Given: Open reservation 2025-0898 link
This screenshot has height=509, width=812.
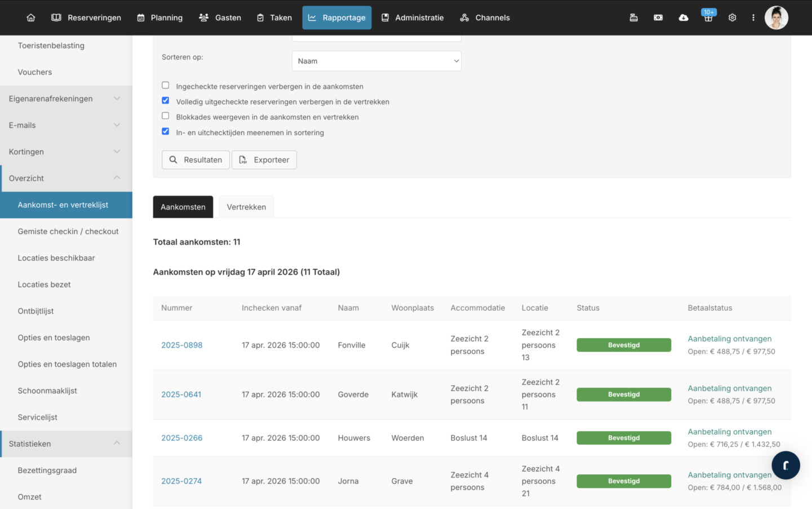Looking at the screenshot, I should [x=181, y=345].
